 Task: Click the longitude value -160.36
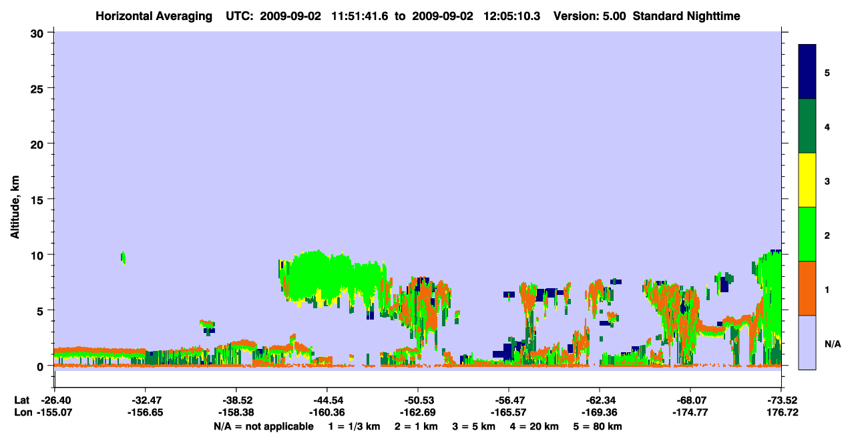[327, 412]
